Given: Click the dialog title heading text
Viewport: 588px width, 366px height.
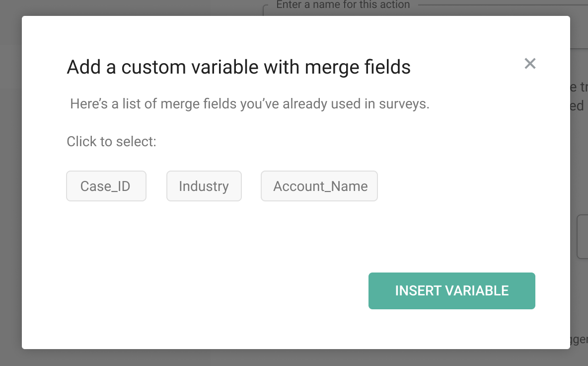Looking at the screenshot, I should 238,67.
